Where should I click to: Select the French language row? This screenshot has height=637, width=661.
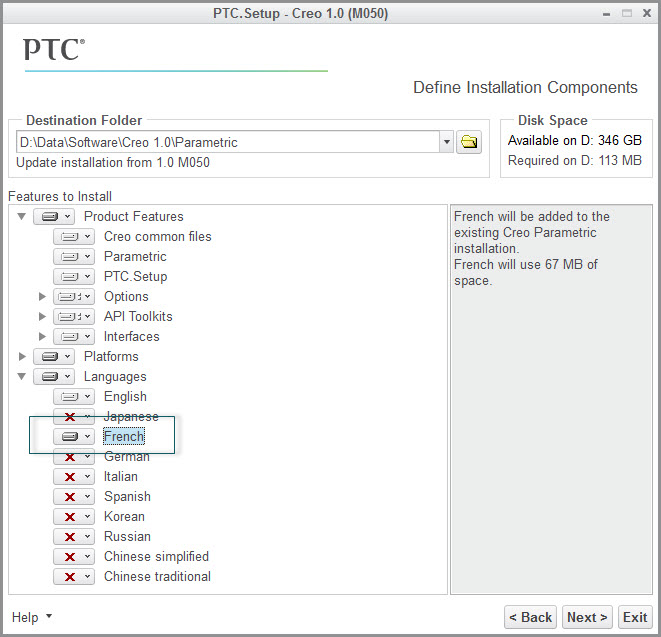point(124,437)
